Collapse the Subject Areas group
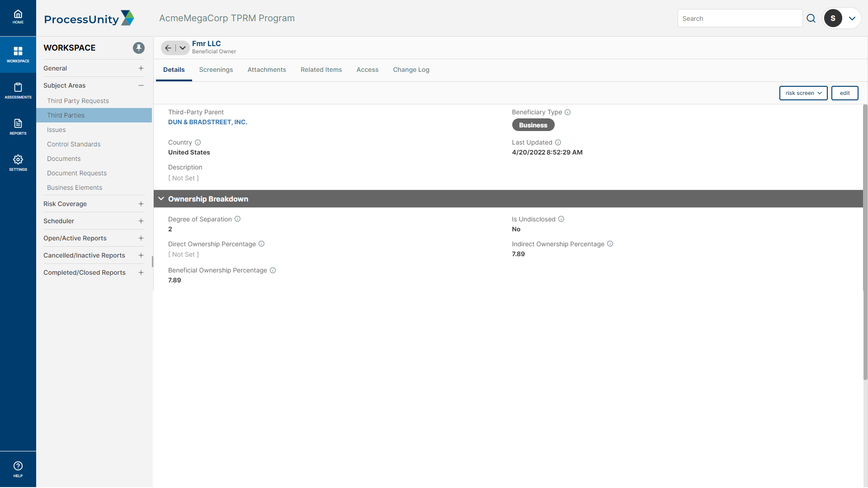 click(x=141, y=85)
